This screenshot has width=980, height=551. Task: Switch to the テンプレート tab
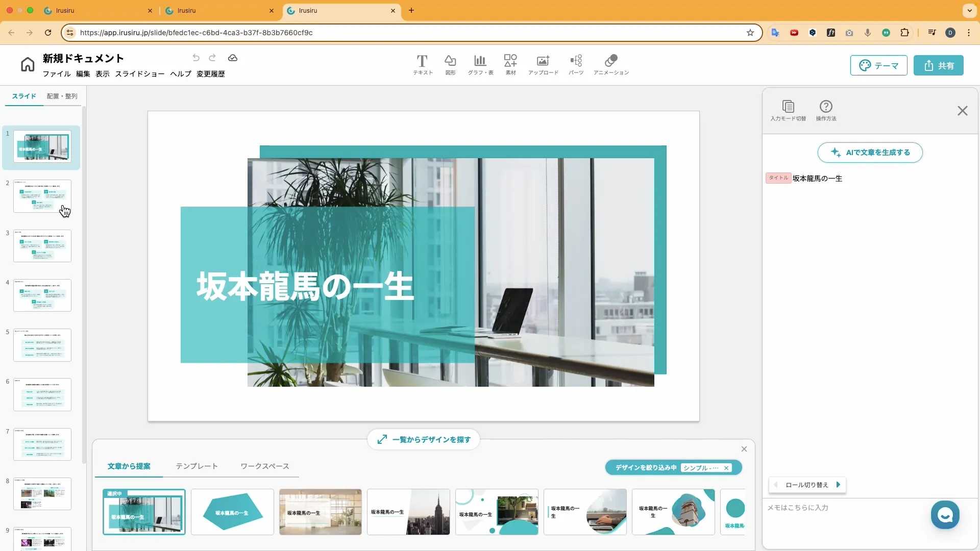[x=197, y=466]
